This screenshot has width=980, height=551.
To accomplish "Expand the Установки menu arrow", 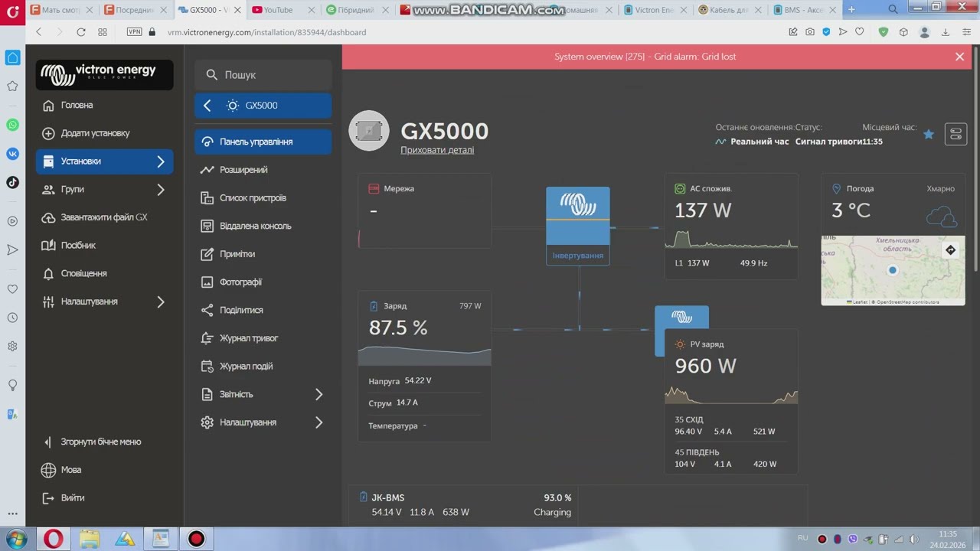I will [161, 161].
